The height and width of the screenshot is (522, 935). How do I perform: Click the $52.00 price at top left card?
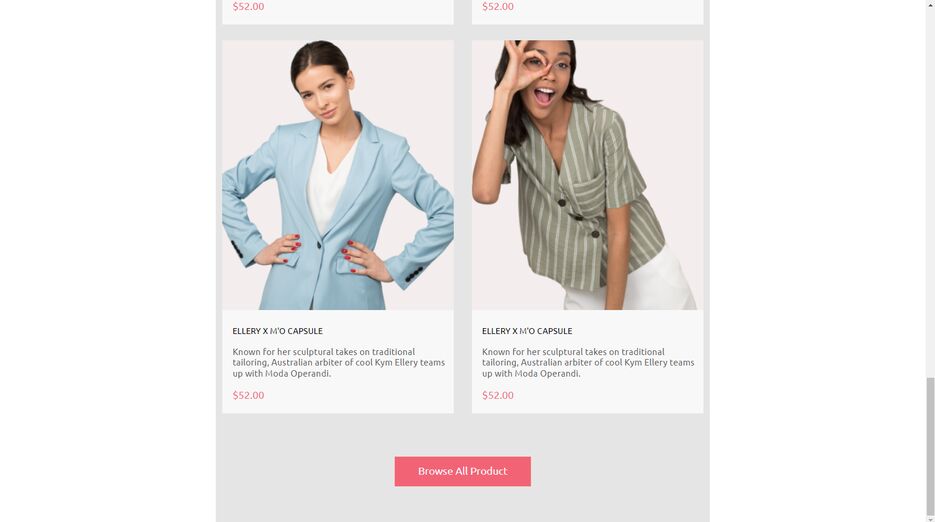248,7
